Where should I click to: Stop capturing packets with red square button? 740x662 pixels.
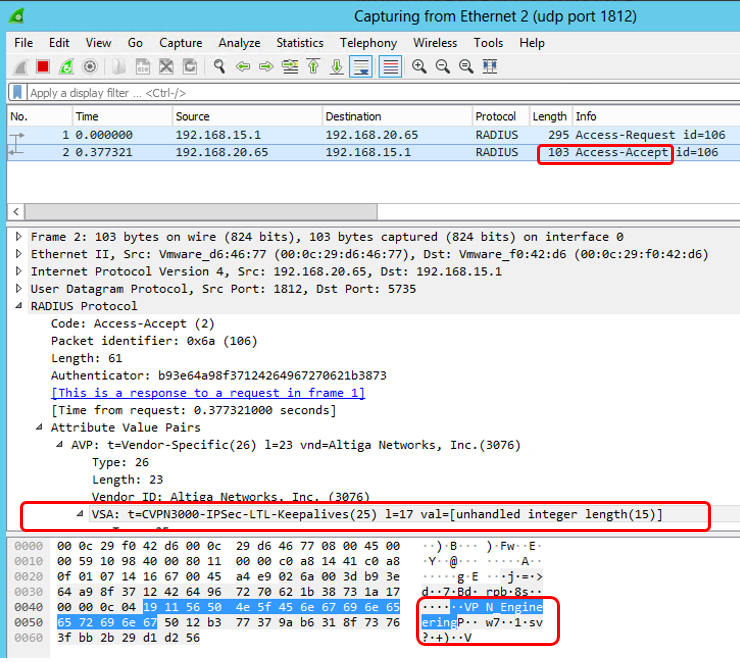[x=43, y=67]
